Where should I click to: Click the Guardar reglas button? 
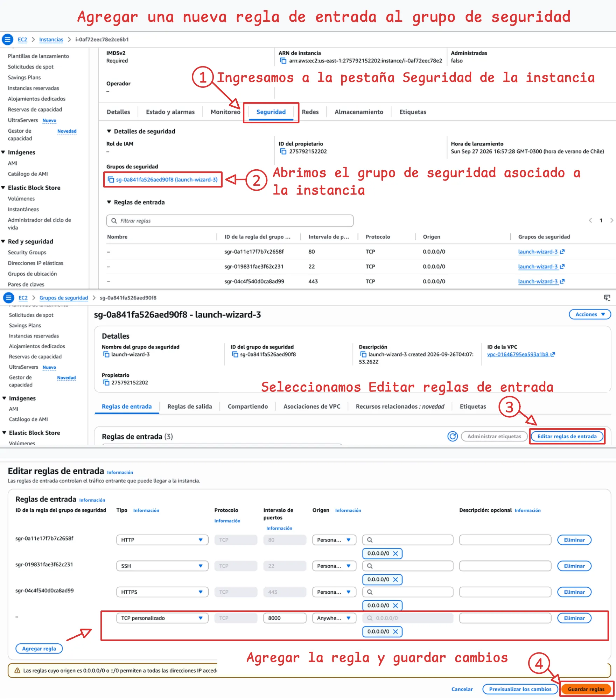pyautogui.click(x=586, y=689)
